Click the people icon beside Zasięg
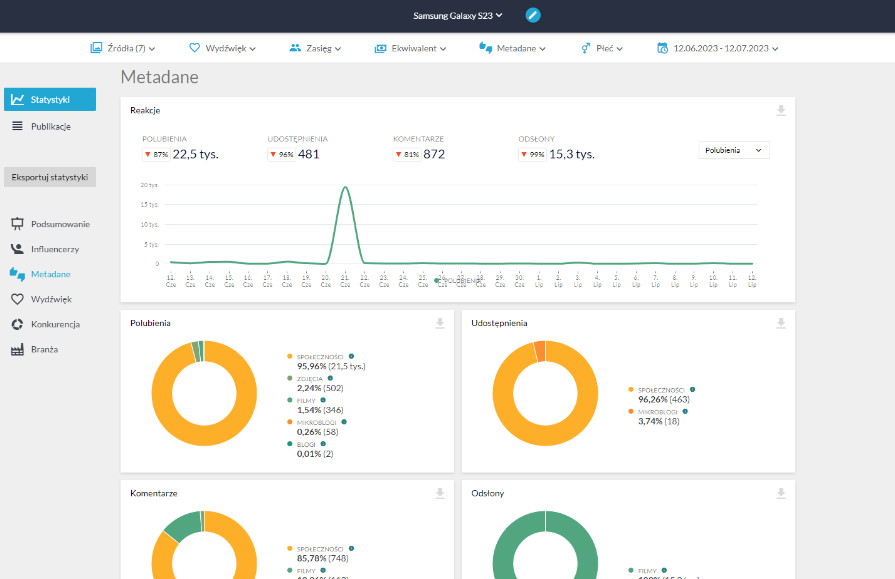The image size is (895, 579). pyautogui.click(x=295, y=48)
